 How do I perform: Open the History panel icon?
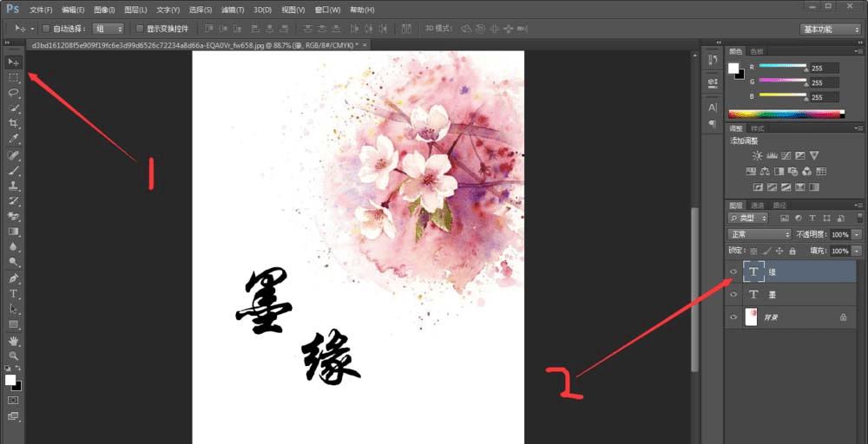pyautogui.click(x=713, y=61)
